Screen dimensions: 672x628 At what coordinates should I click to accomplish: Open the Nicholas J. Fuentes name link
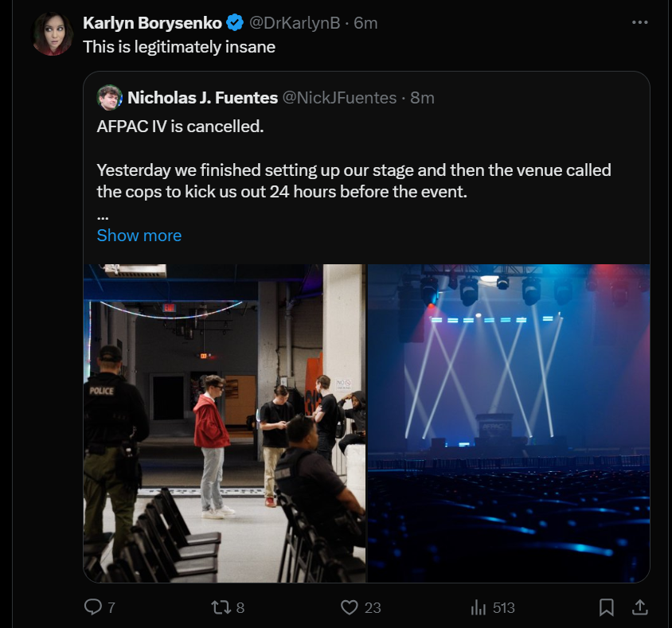pyautogui.click(x=203, y=98)
